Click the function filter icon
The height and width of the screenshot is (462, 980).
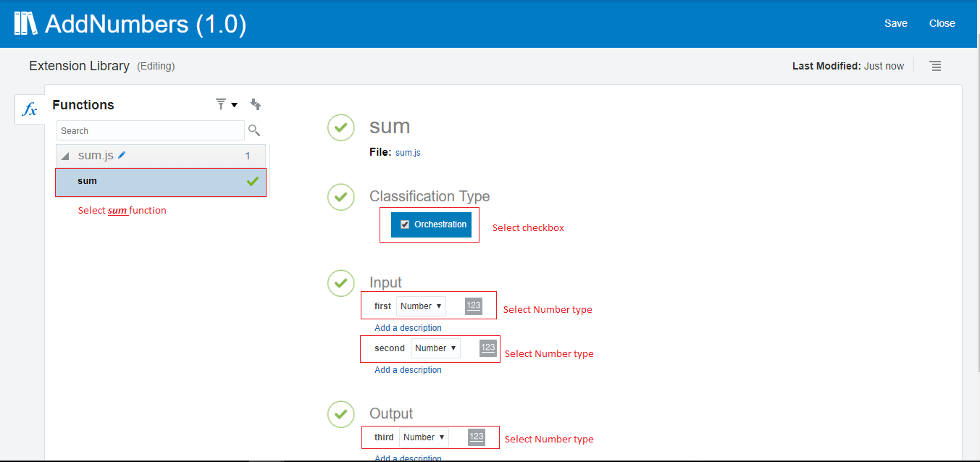(x=222, y=105)
